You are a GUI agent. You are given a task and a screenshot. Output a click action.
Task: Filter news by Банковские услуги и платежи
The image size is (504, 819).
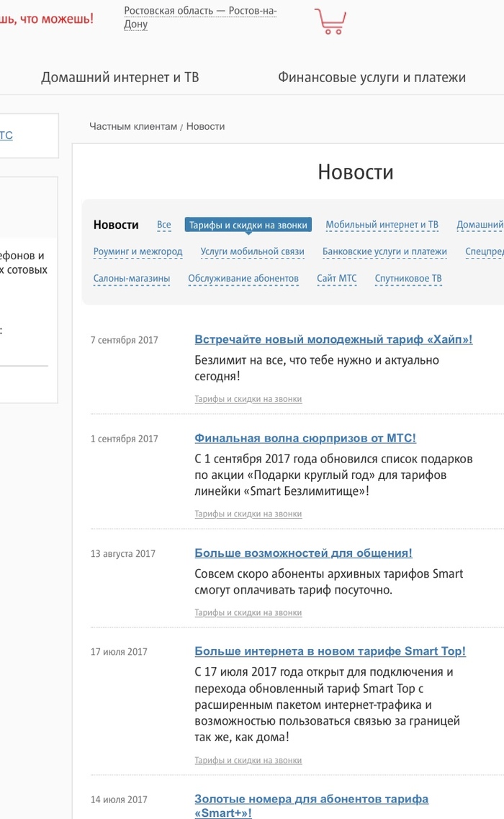pos(384,251)
